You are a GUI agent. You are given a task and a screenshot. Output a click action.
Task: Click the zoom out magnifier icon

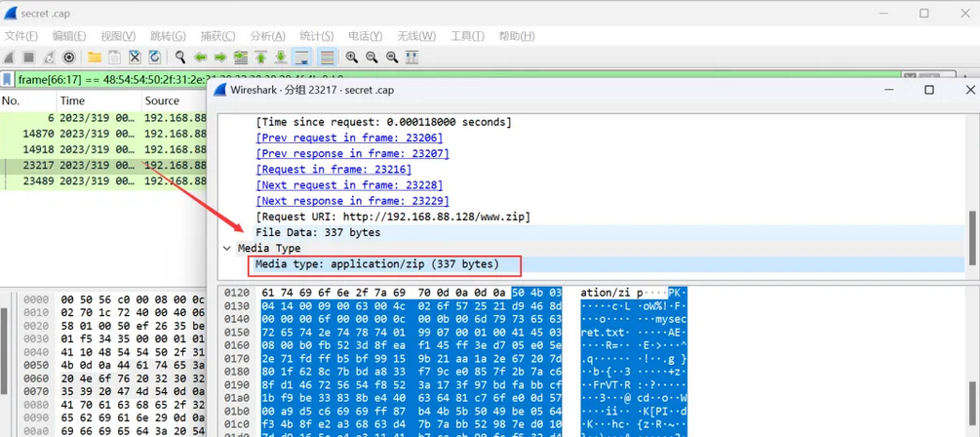click(372, 58)
